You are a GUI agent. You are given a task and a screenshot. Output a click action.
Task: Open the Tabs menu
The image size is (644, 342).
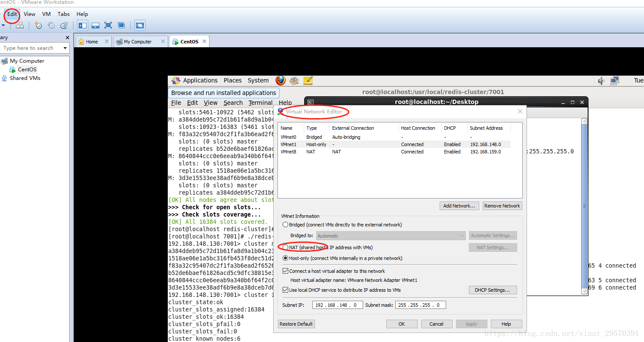64,14
